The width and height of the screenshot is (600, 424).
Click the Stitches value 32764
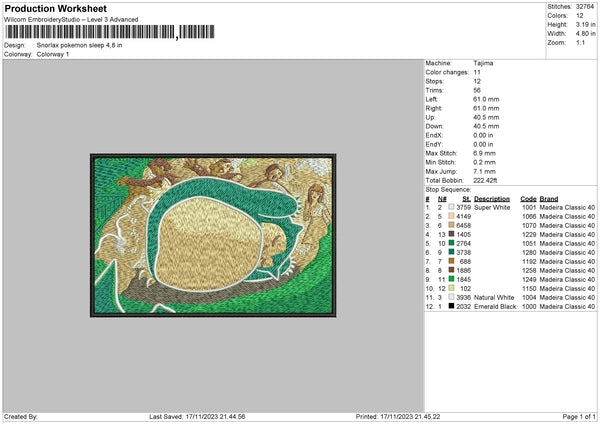pyautogui.click(x=585, y=7)
